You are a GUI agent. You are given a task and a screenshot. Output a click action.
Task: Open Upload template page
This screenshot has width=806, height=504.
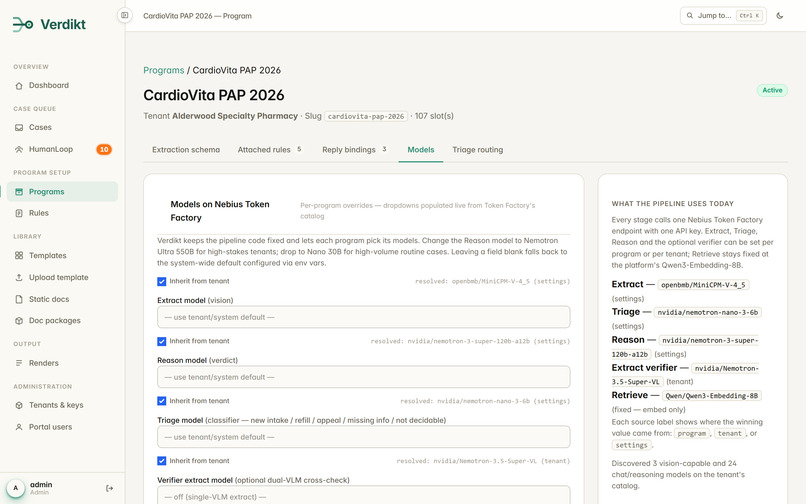tap(62, 278)
